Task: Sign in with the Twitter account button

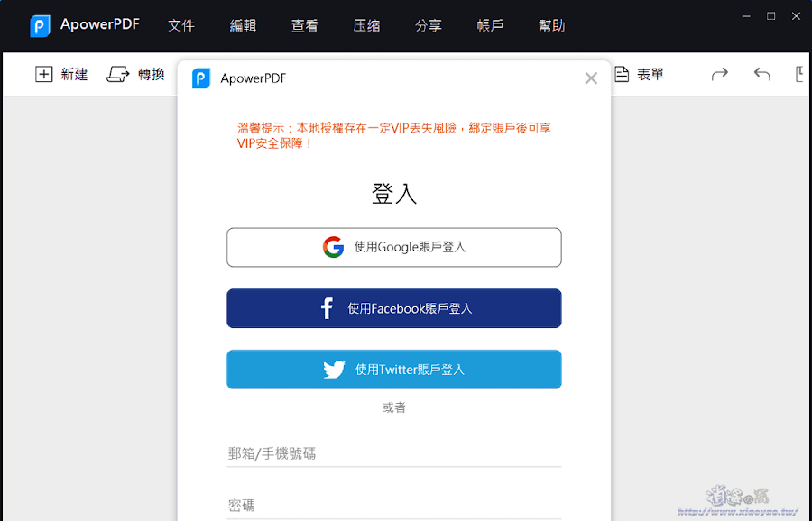Action: tap(393, 369)
